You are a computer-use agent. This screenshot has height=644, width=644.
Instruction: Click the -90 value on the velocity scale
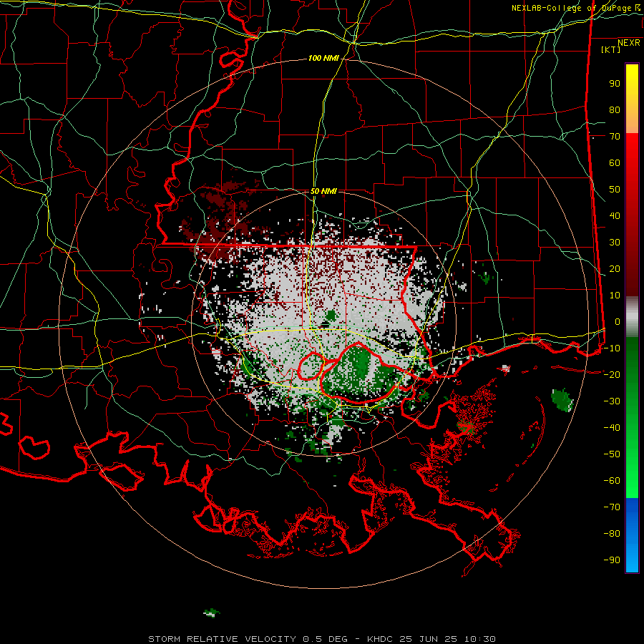(x=612, y=560)
